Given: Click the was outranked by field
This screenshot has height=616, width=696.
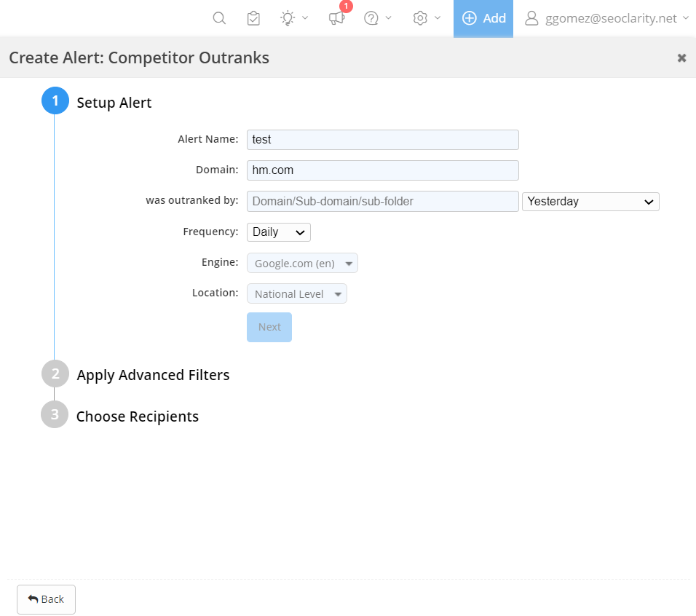Looking at the screenshot, I should coord(382,202).
